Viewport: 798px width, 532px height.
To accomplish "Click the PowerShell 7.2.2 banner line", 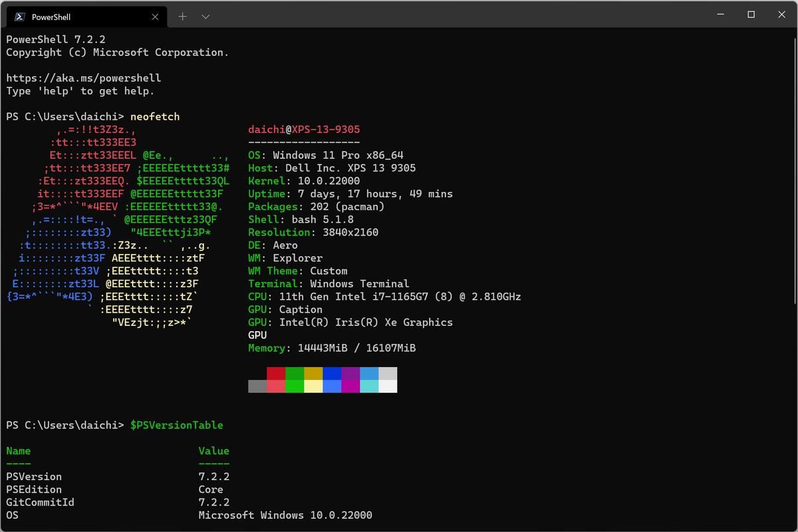I will (56, 39).
